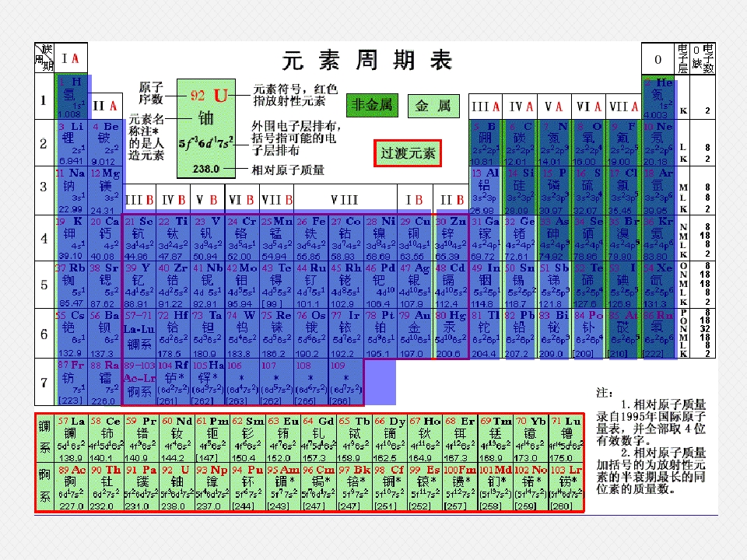
Task: Select the 过渡元素 red-bordered label
Action: pyautogui.click(x=408, y=153)
